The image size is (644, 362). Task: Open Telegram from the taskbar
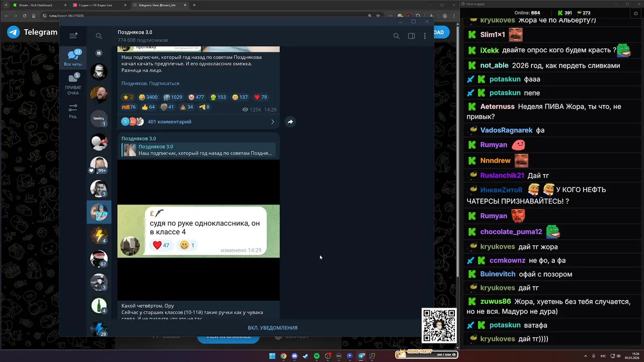point(361,356)
